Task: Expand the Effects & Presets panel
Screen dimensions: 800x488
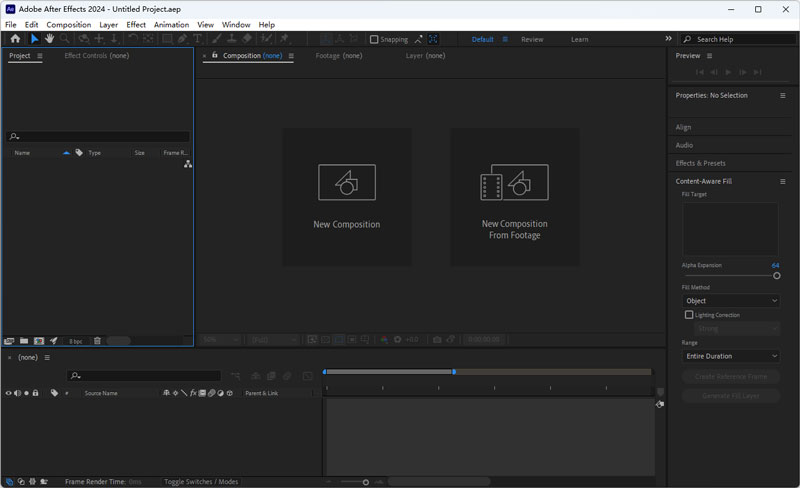Action: pyautogui.click(x=701, y=163)
